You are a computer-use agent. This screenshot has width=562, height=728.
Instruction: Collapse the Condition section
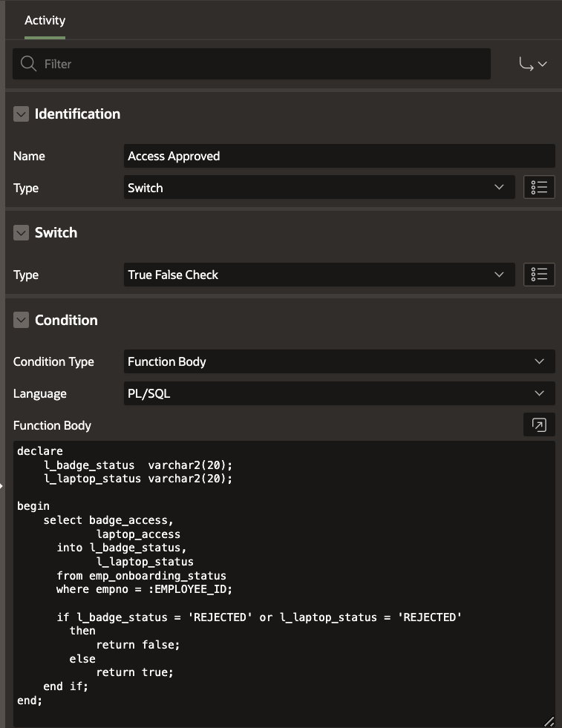point(22,321)
